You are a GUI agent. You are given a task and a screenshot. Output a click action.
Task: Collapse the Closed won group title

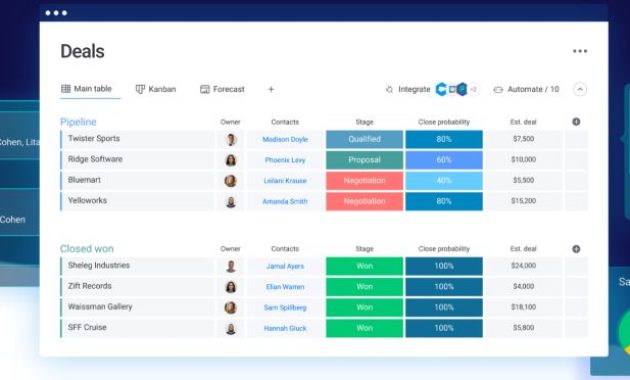pos(87,249)
